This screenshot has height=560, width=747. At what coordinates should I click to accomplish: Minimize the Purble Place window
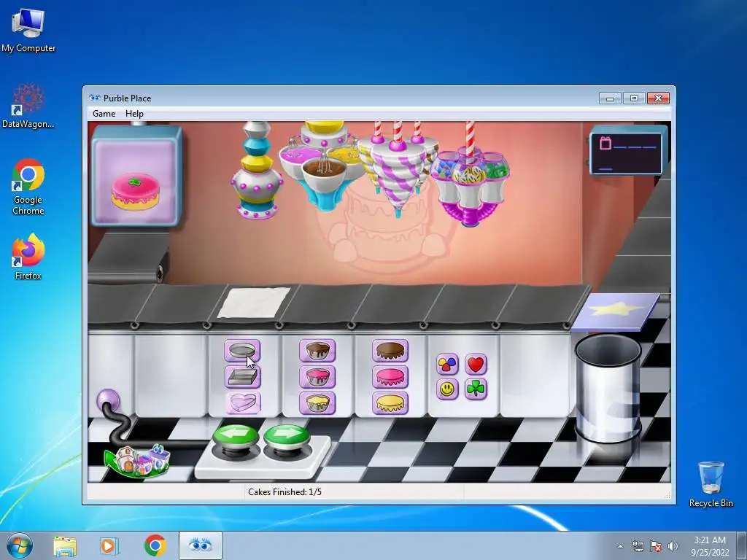(x=610, y=98)
